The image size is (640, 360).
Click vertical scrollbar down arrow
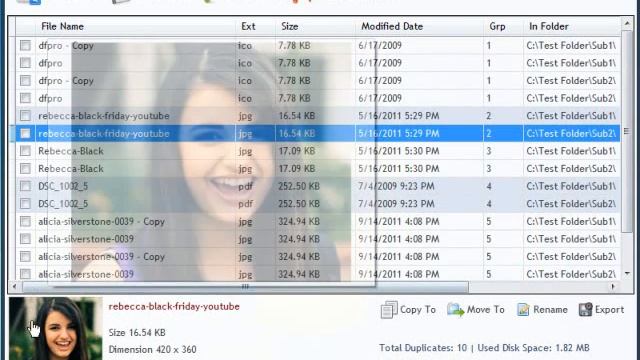(627, 273)
